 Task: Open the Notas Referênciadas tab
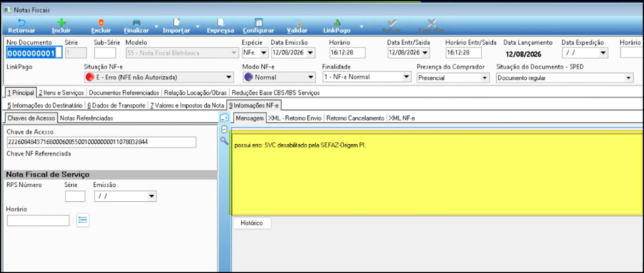(86, 118)
